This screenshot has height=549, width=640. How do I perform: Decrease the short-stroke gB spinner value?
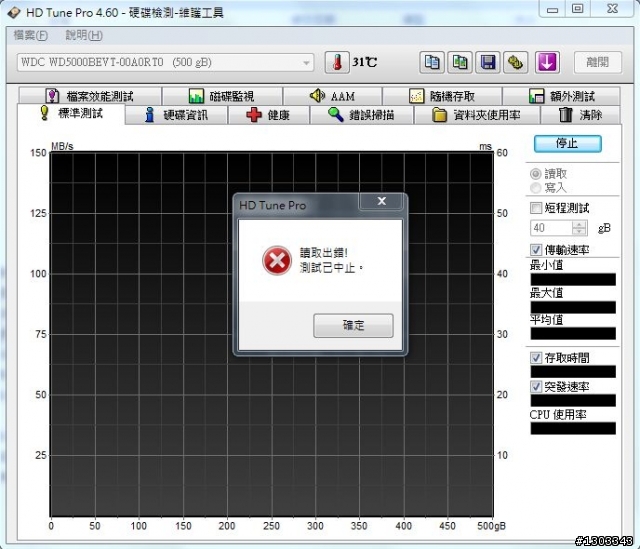(x=579, y=231)
